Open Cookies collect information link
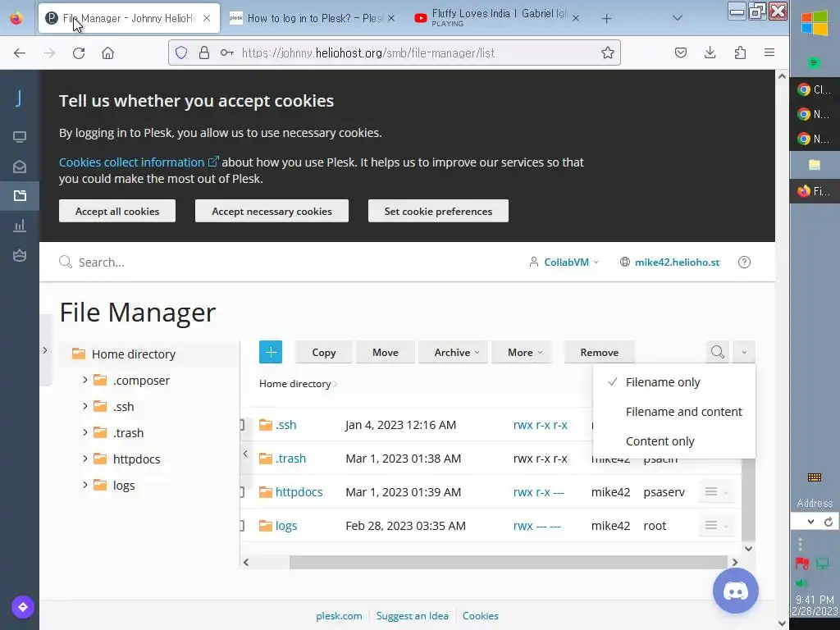840x630 pixels. [x=139, y=162]
